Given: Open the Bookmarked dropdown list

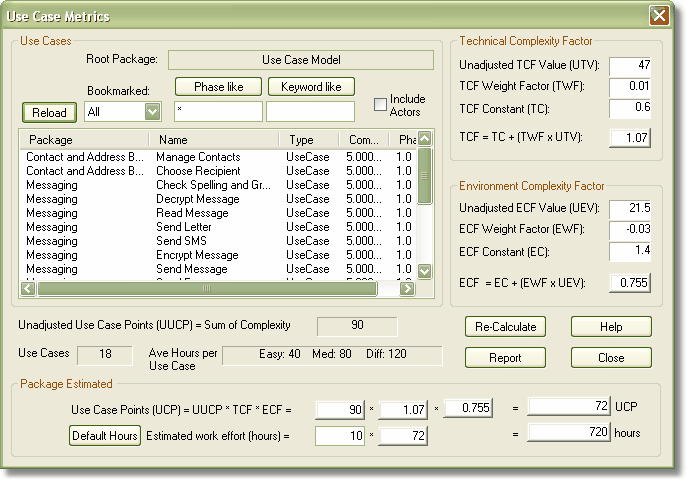Looking at the screenshot, I should click(152, 112).
